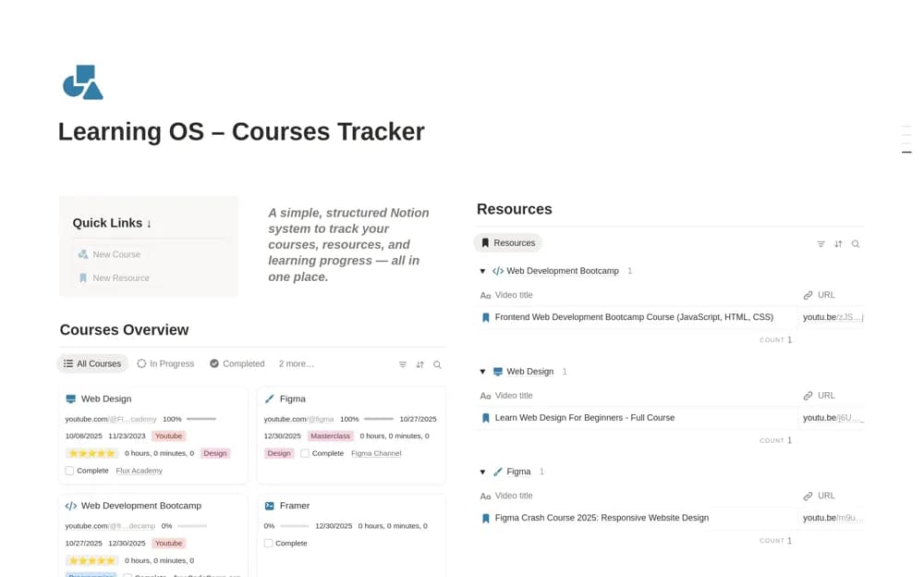Open filter icon in Courses Overview
This screenshot has height=577, width=924.
click(x=403, y=364)
